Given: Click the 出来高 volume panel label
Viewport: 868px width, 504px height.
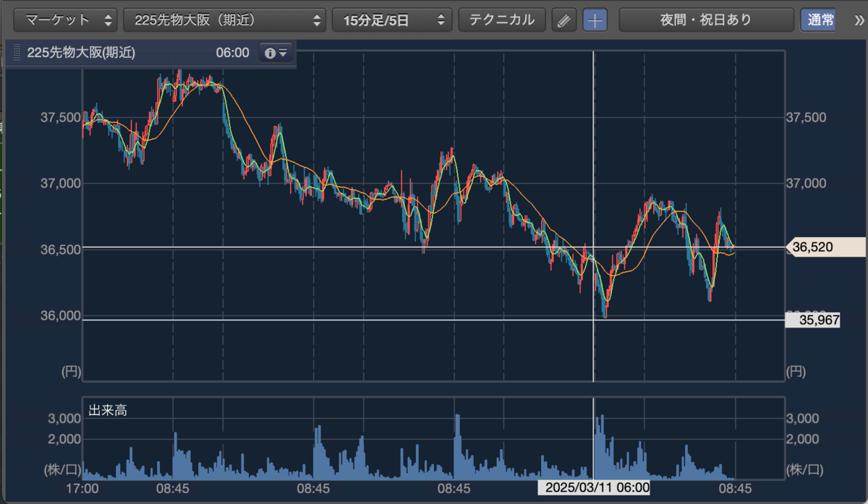Looking at the screenshot, I should [x=108, y=410].
